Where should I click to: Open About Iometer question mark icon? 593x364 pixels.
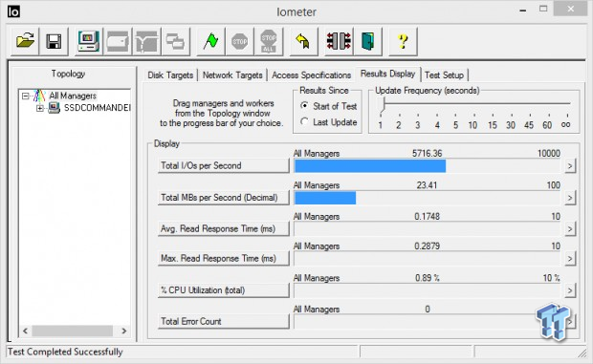(x=403, y=41)
